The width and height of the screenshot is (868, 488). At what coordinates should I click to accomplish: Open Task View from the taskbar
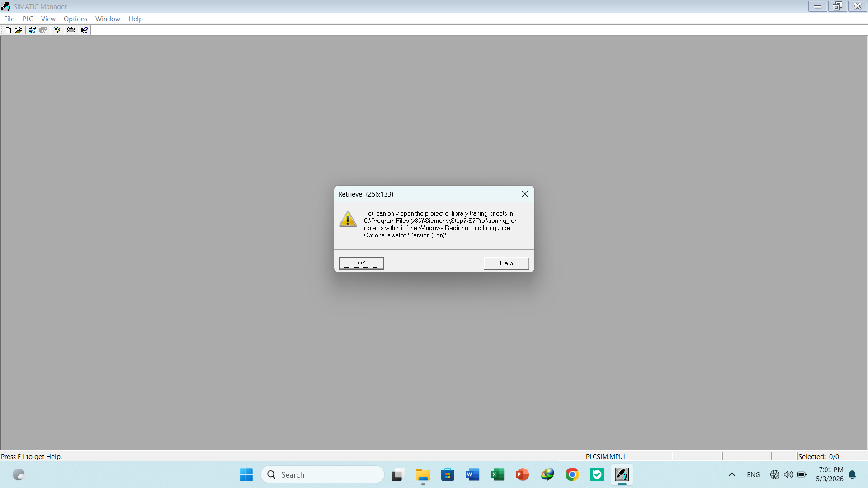pos(397,475)
